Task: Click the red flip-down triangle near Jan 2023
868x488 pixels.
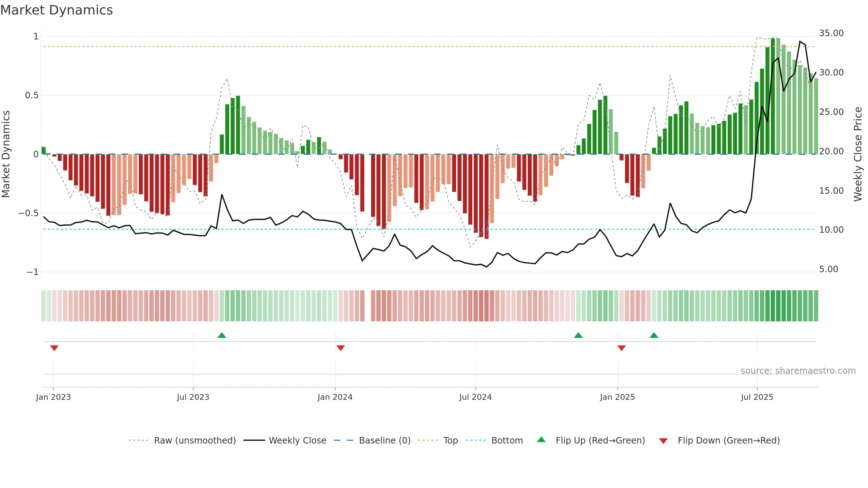Action: click(x=54, y=348)
